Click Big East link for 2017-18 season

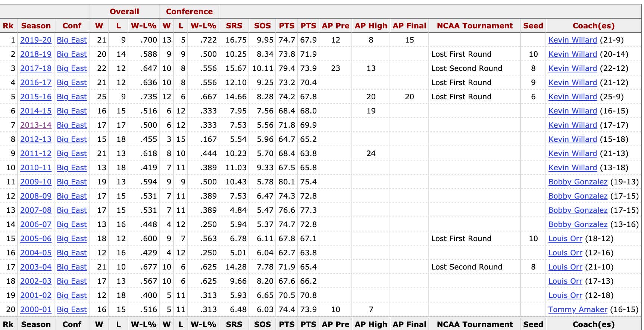pos(72,68)
